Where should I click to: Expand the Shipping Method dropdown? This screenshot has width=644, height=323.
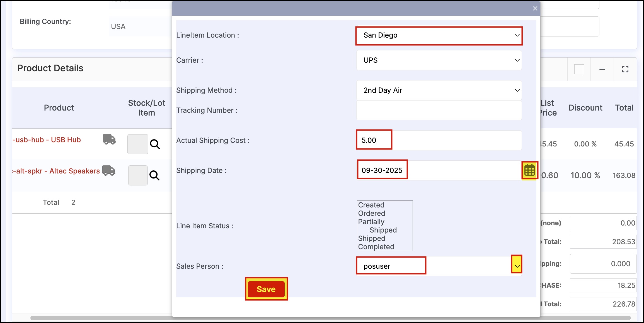tap(439, 90)
